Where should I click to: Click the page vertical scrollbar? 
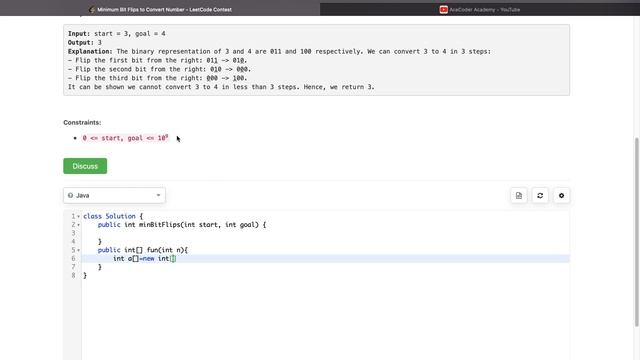(636, 232)
